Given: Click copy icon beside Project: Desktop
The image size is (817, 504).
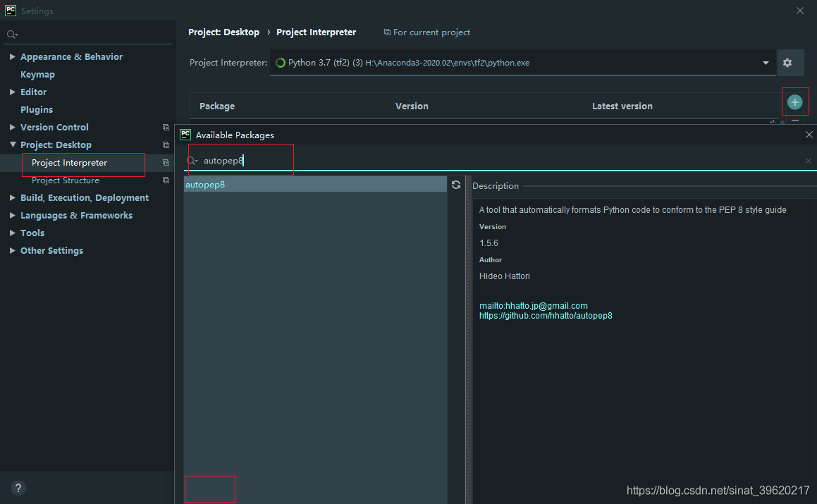Looking at the screenshot, I should pyautogui.click(x=166, y=145).
